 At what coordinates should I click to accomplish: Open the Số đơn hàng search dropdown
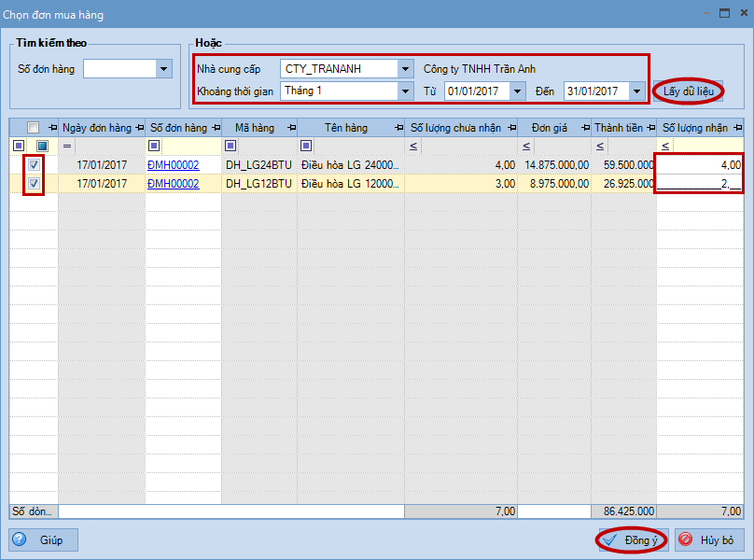(x=164, y=69)
